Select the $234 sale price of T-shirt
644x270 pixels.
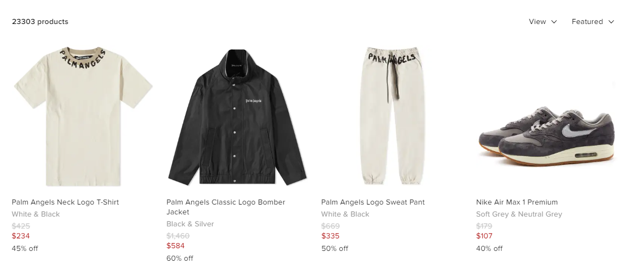tap(21, 236)
